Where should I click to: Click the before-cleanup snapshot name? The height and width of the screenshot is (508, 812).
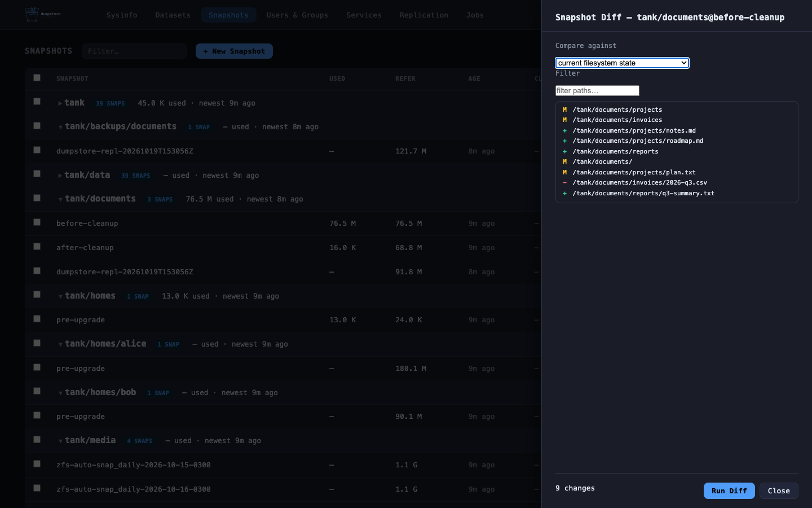coord(87,224)
